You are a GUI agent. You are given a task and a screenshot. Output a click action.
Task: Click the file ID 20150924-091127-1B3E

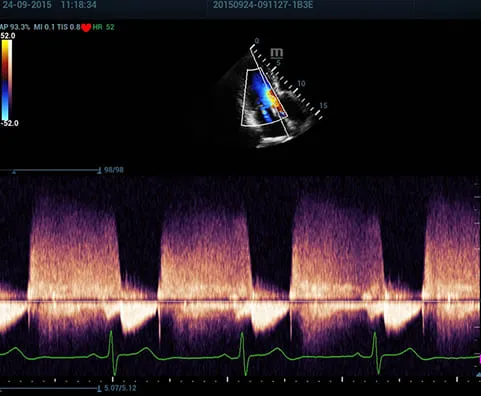click(263, 5)
